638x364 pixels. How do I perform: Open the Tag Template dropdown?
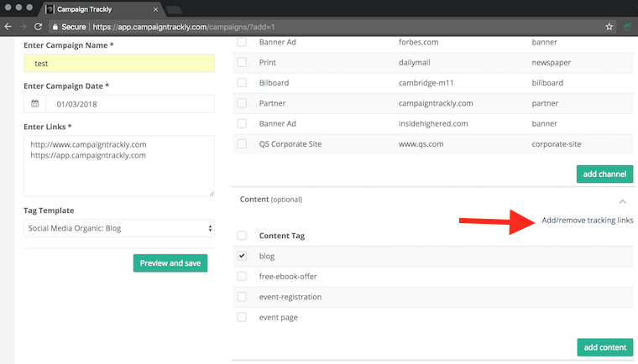[x=118, y=227]
